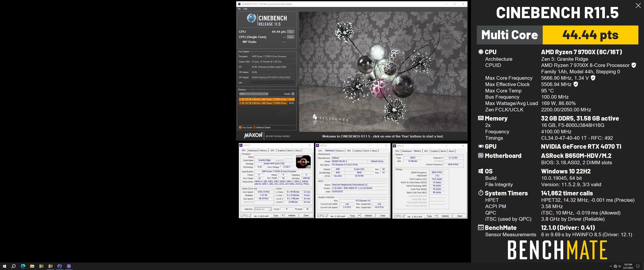Viewport: 644px width, 270px height.
Task: Open the notification center icon
Action: tap(638, 266)
